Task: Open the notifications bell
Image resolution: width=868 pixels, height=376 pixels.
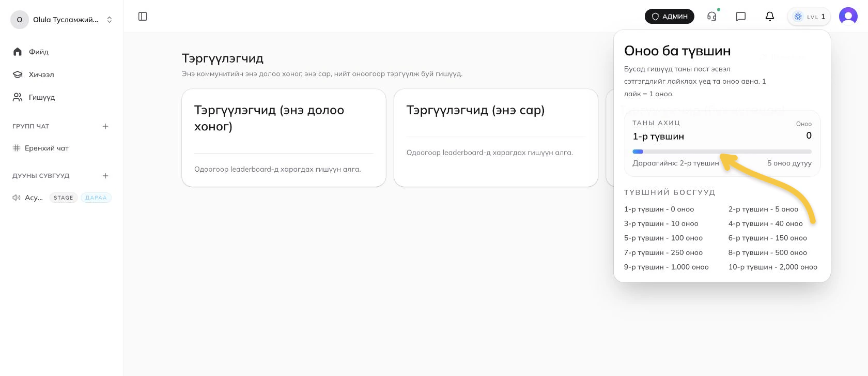Action: (770, 17)
